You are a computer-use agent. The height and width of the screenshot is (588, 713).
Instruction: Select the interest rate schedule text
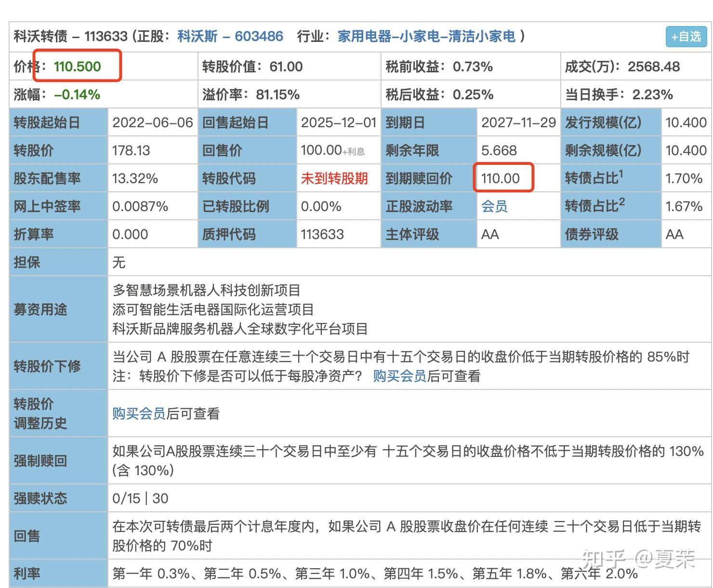click(375, 574)
